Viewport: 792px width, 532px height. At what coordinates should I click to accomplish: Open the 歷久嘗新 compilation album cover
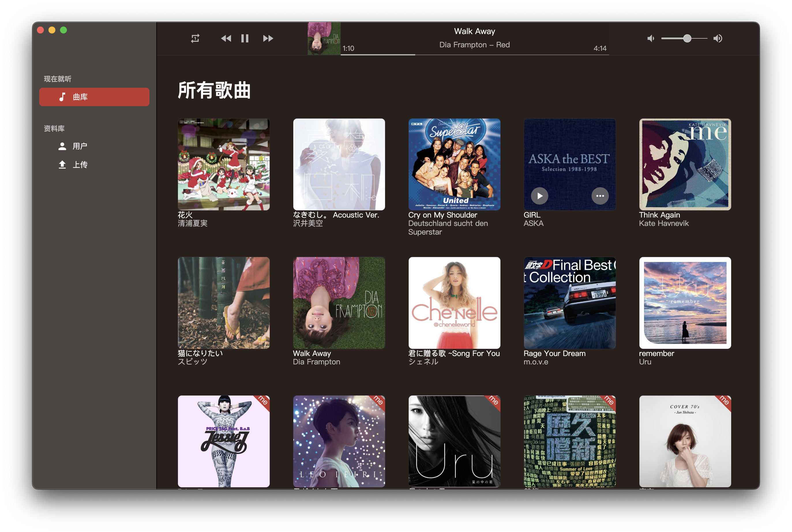coord(570,441)
